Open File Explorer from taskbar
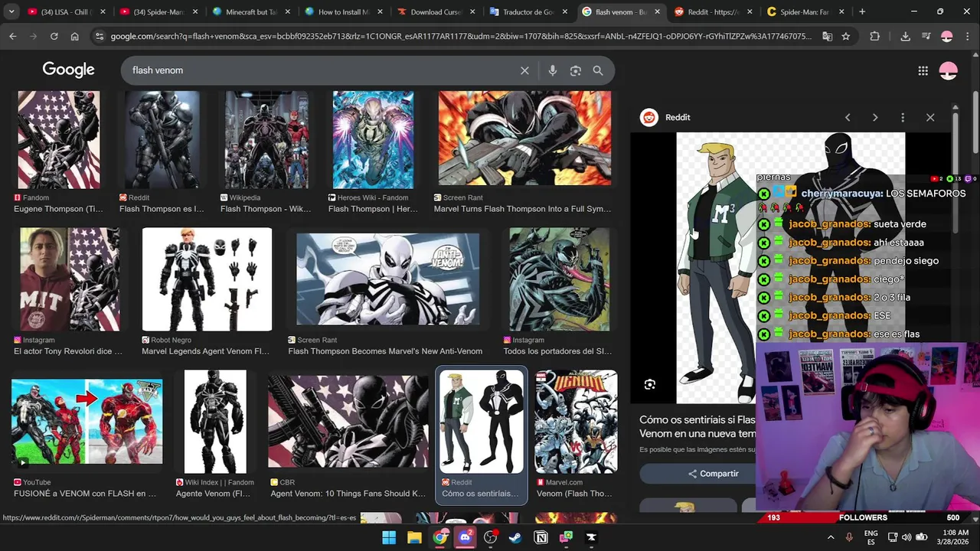This screenshot has width=980, height=551. [x=414, y=537]
